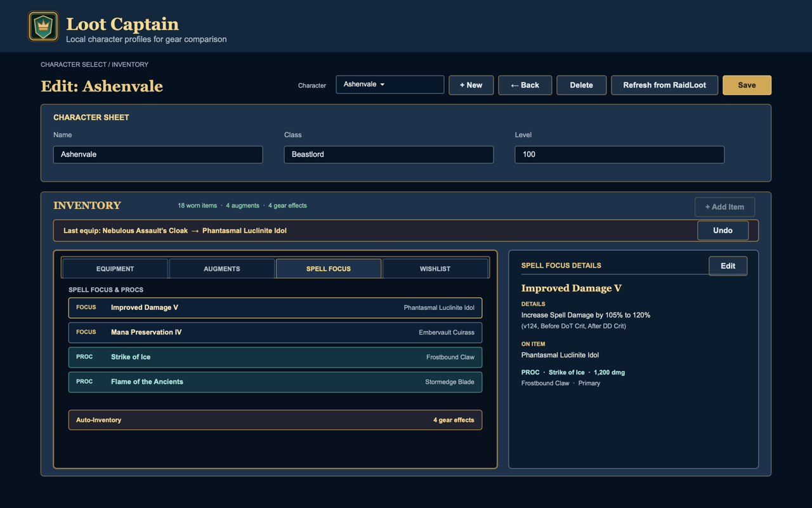Click the 'Increase Spell Damage by 105% to 120%' text
Image resolution: width=812 pixels, height=508 pixels.
click(586, 315)
